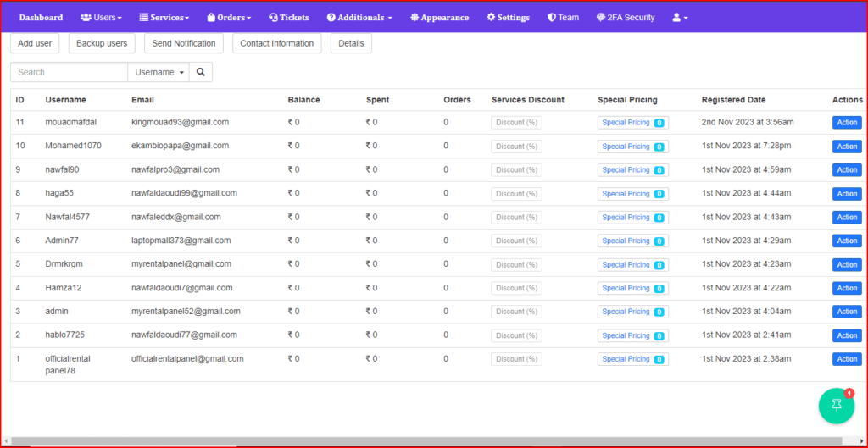Viewport: 868px width, 448px height.
Task: Click Special Pricing for user admin
Action: point(632,312)
